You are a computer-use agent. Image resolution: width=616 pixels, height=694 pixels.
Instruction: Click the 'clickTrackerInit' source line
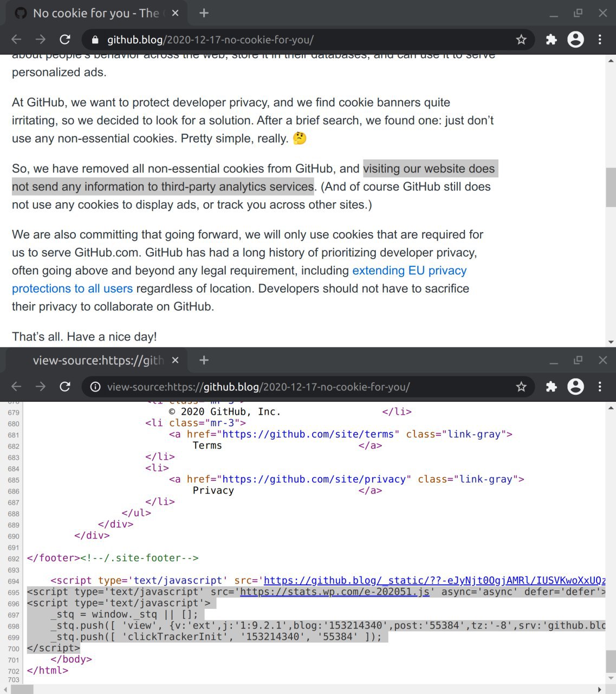coord(216,637)
